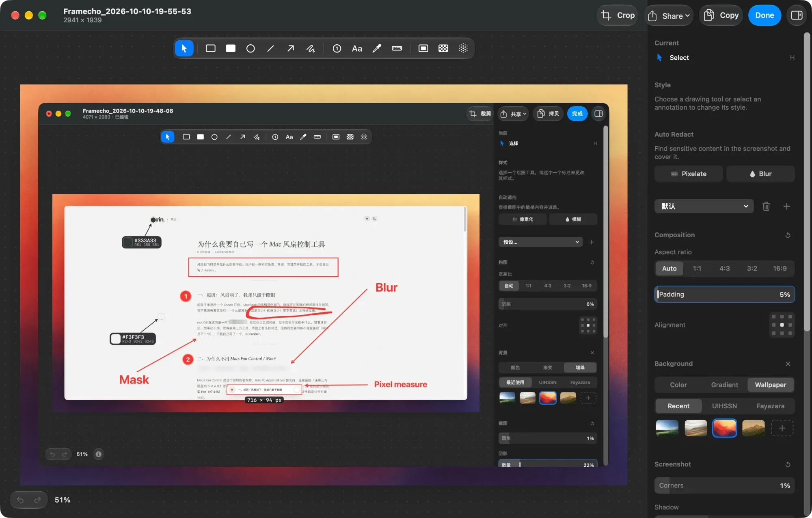Open the Fayazara wallpaper collection
Viewport: 812px width, 518px height.
tap(770, 406)
